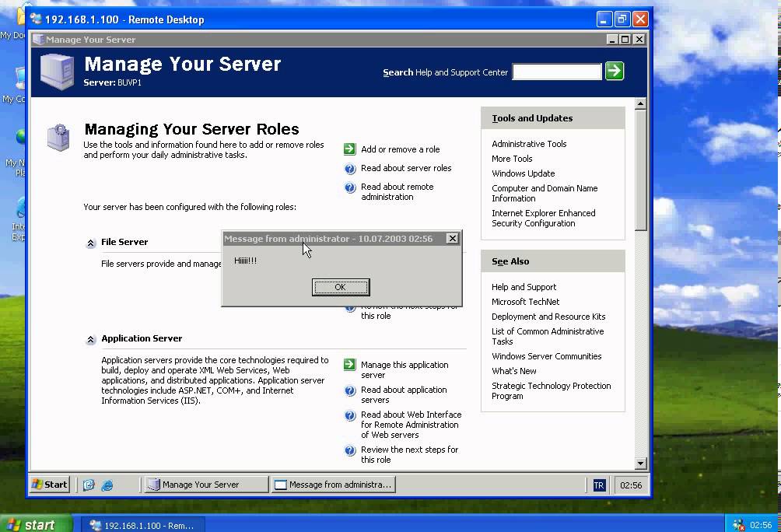Click help icon beside Read about Web Interface
The height and width of the screenshot is (532, 781).
350,415
